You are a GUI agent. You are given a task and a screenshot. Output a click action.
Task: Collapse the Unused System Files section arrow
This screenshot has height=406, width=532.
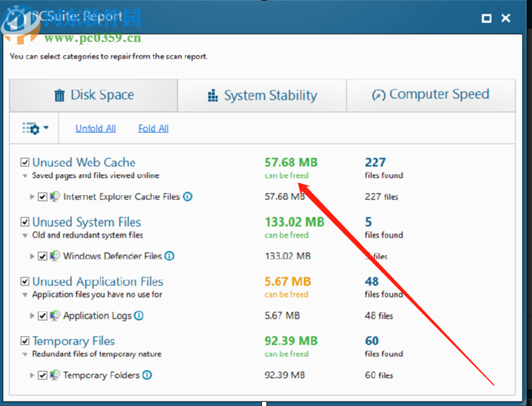(25, 236)
